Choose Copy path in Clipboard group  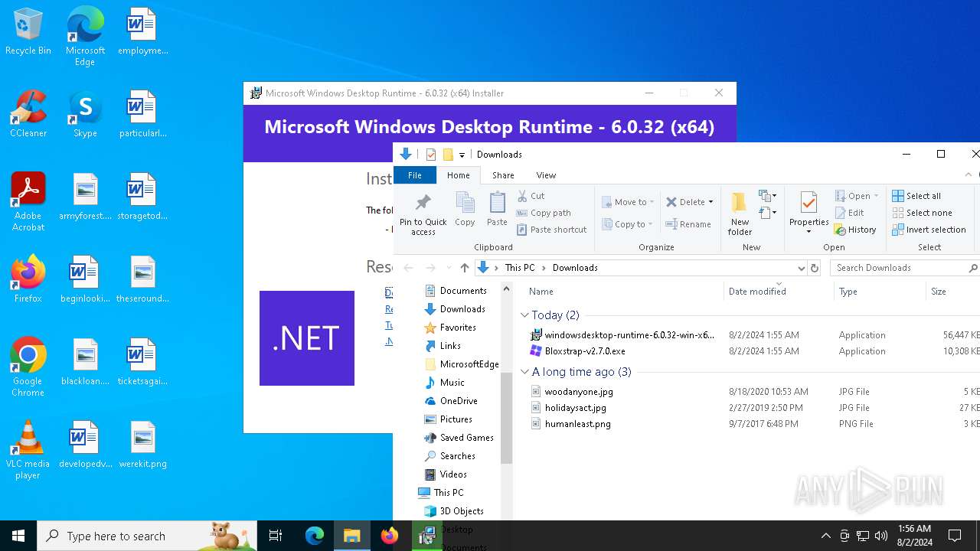[544, 213]
